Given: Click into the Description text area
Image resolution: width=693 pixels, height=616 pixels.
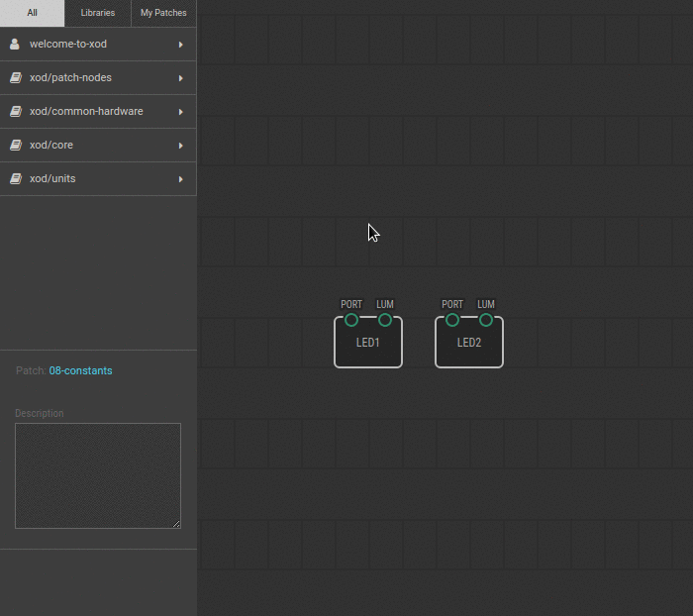Looking at the screenshot, I should 98,475.
